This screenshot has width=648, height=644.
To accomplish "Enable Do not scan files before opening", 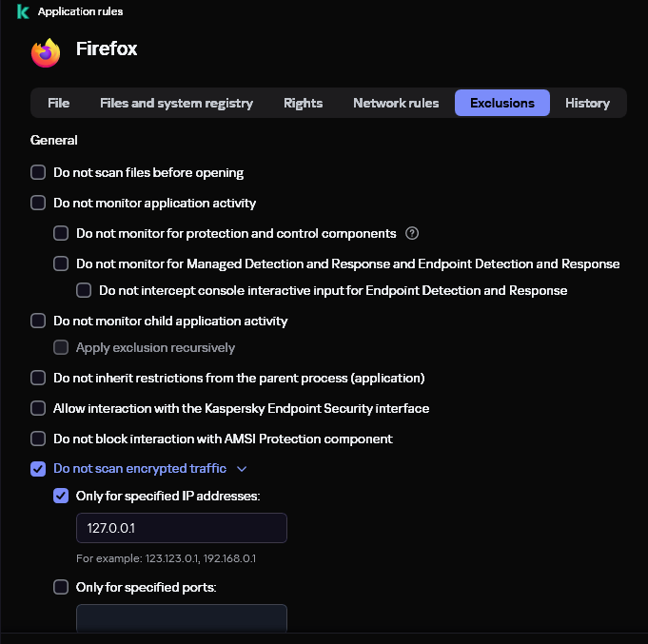I will coord(38,173).
